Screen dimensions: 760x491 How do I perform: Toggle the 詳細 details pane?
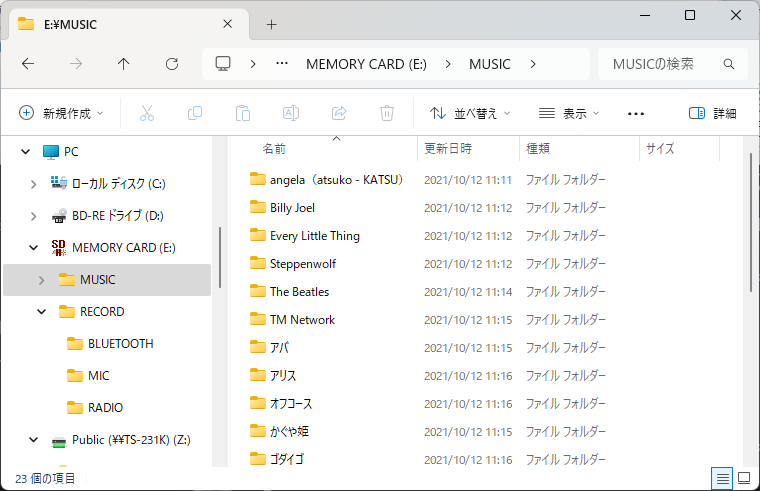(x=712, y=113)
